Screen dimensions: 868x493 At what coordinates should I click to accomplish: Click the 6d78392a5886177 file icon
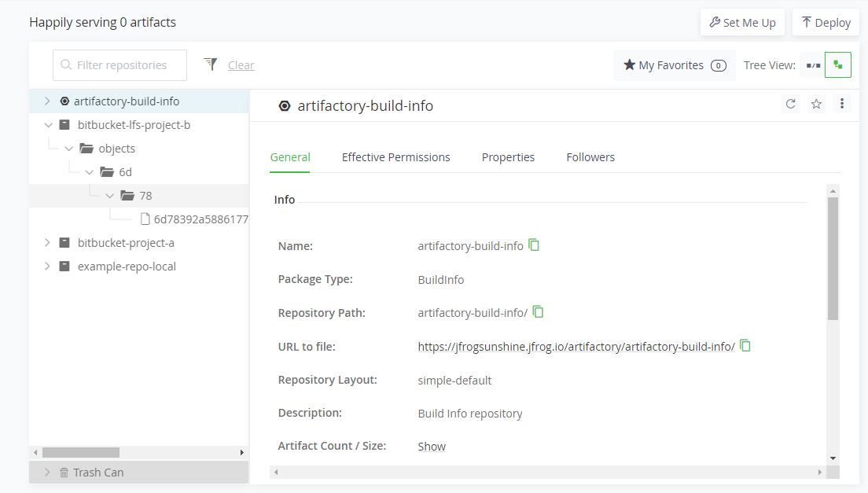[145, 219]
